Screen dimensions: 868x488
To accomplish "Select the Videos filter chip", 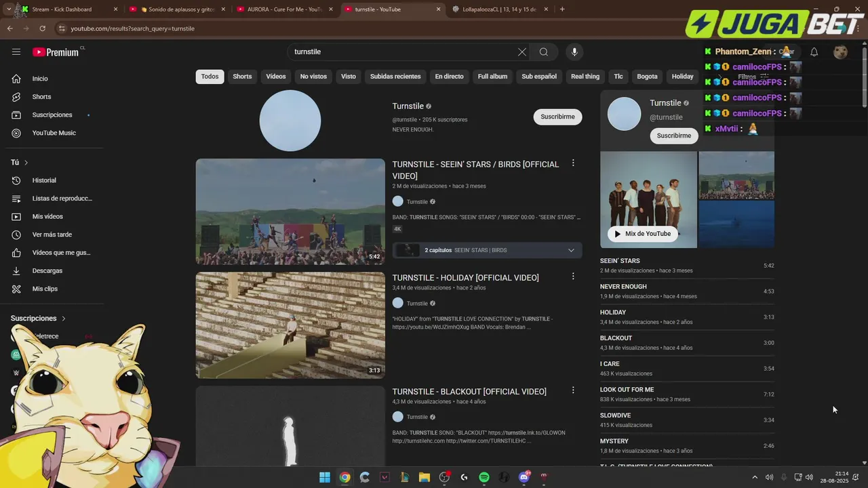I will pos(276,77).
